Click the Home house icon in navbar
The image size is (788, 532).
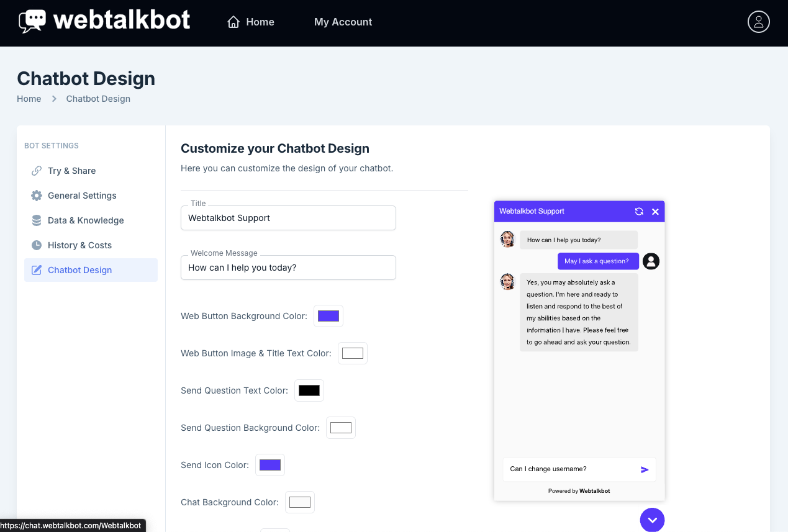coord(233,22)
